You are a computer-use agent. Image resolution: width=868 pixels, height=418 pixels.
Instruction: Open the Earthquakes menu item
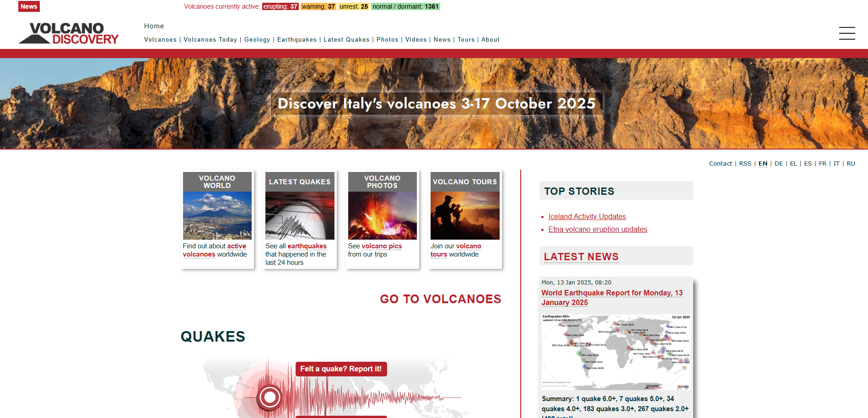(297, 40)
